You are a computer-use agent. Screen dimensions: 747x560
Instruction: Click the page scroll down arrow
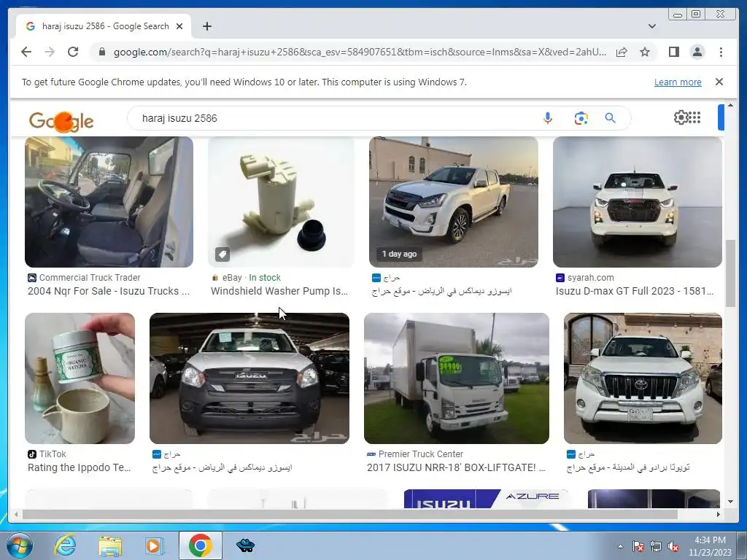[x=730, y=502]
